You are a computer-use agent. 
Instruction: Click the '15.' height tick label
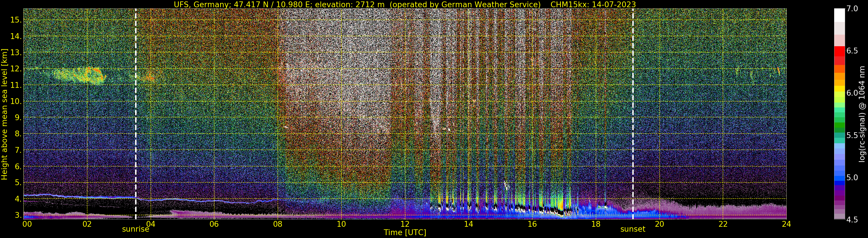point(16,20)
